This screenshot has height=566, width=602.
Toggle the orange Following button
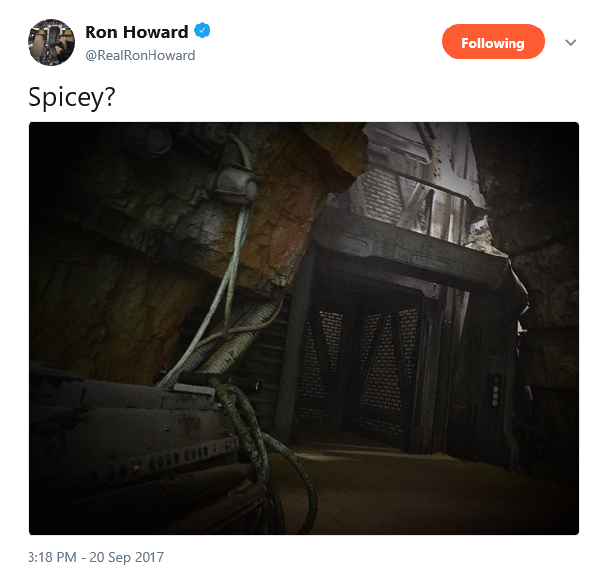(493, 42)
